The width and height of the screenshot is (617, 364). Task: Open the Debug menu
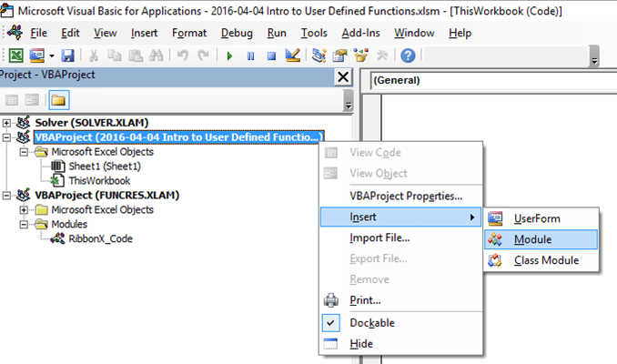tap(237, 33)
